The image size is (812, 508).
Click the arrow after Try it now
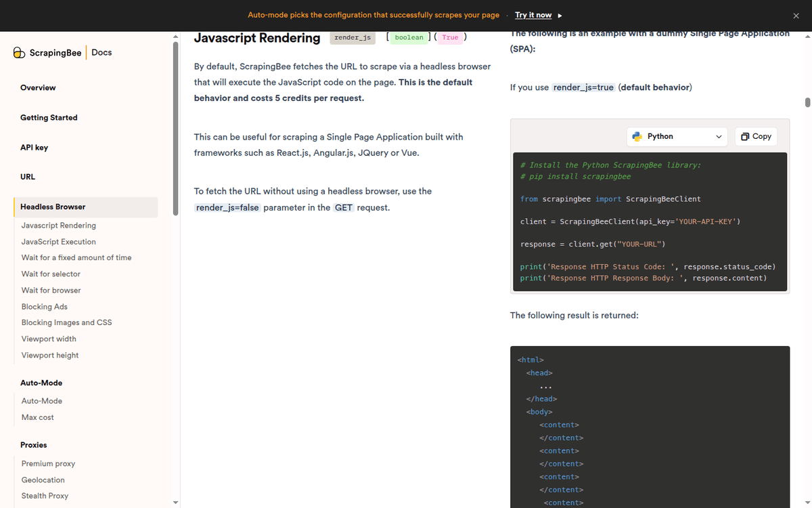point(560,16)
